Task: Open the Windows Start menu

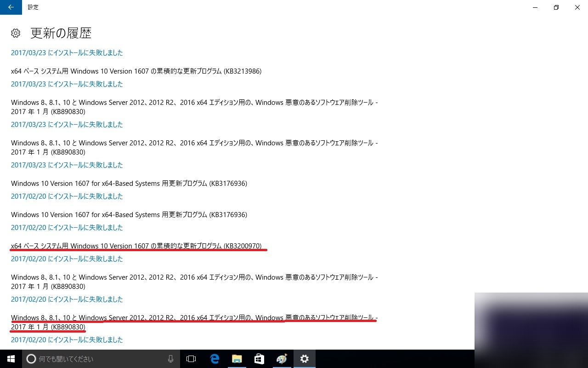Action: pyautogui.click(x=11, y=359)
